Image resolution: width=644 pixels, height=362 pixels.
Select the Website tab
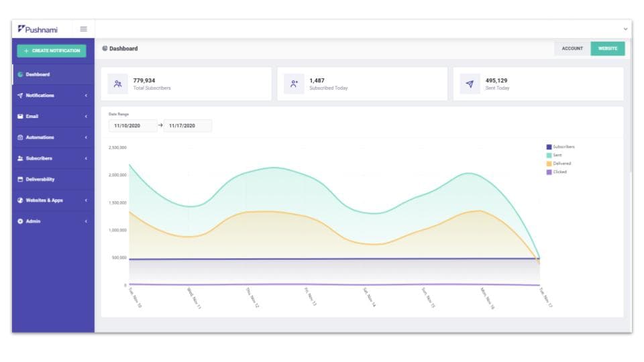[608, 48]
